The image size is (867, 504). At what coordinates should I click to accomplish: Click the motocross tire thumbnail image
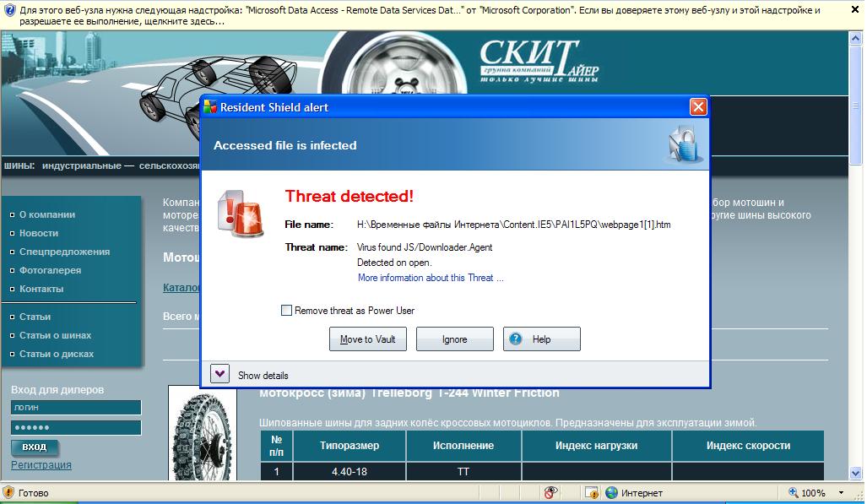[x=203, y=433]
